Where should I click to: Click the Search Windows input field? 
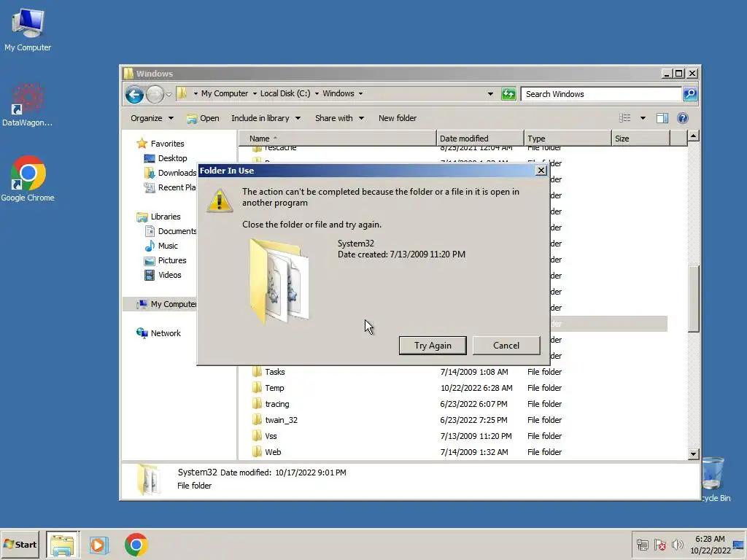click(601, 94)
